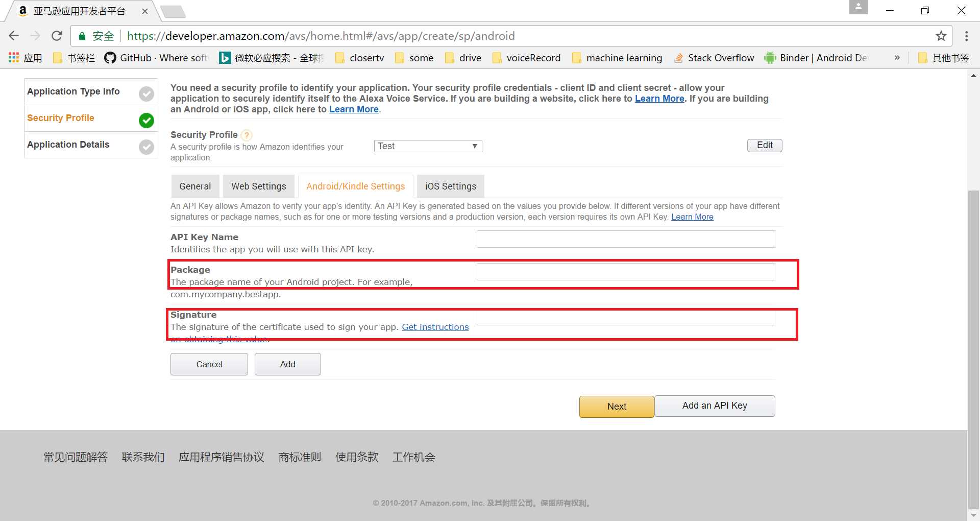Click the Security Profile help question mark icon
This screenshot has height=521, width=980.
(247, 135)
